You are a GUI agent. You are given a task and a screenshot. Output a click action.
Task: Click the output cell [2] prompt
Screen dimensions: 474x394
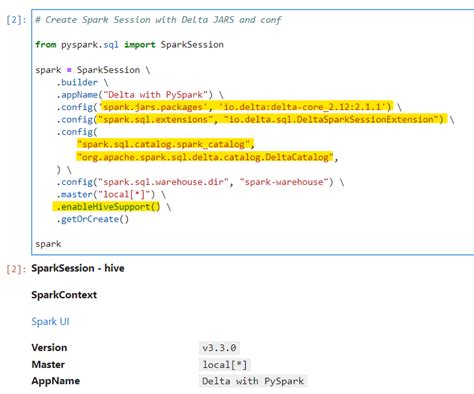coord(16,269)
